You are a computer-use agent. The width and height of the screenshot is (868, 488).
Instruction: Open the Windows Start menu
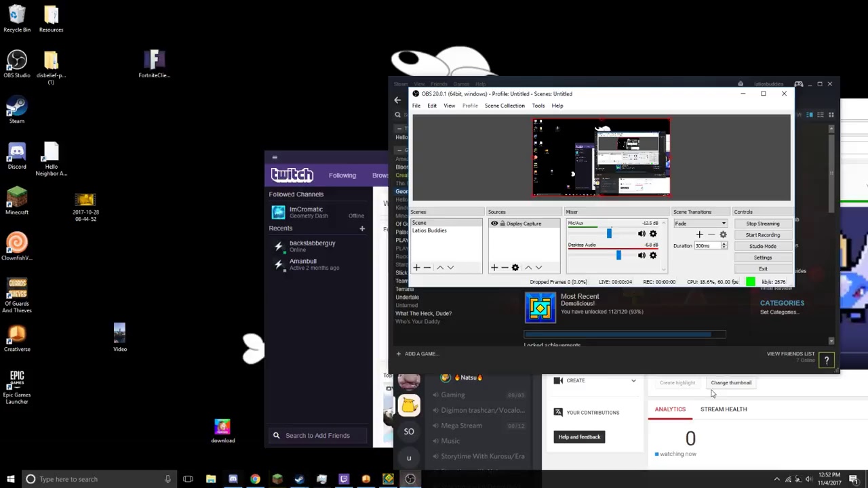(10, 479)
